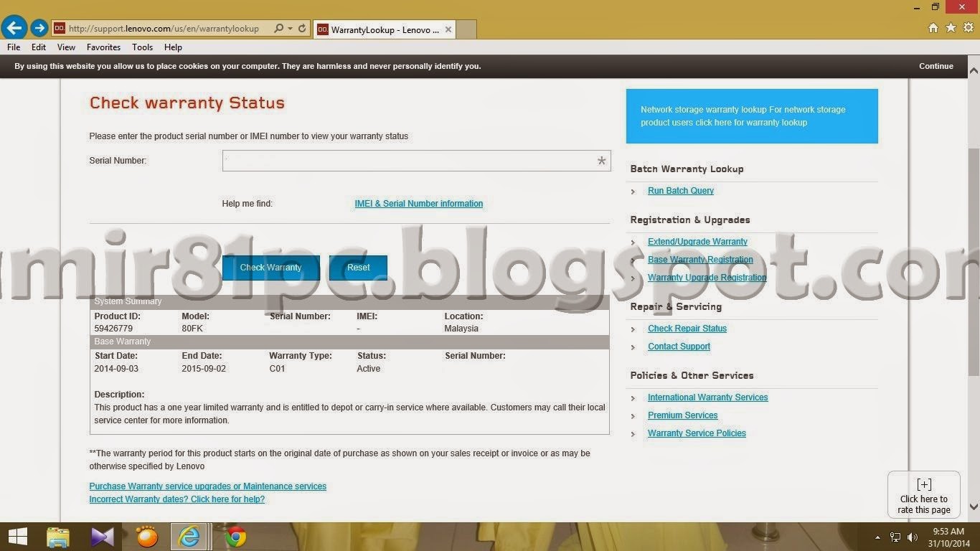
Task: Click Continue on the cookie notice
Action: [x=936, y=66]
